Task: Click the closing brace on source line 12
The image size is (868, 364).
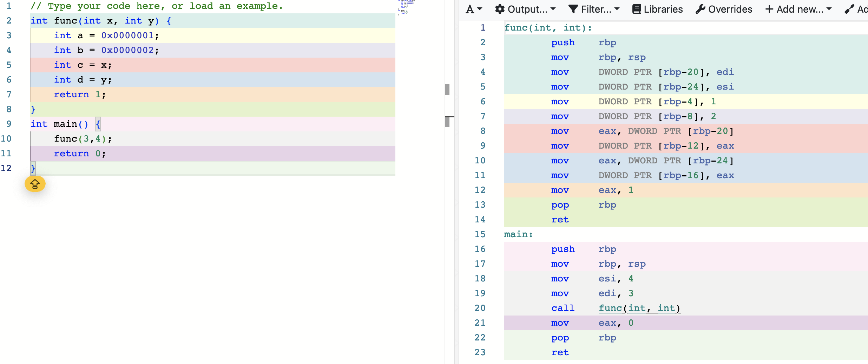Action: 33,168
